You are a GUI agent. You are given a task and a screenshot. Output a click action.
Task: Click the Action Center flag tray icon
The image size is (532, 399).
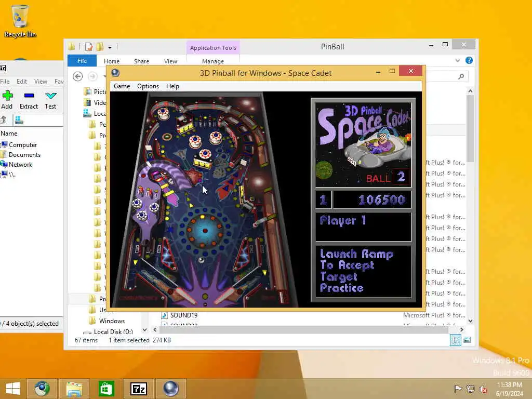click(458, 389)
